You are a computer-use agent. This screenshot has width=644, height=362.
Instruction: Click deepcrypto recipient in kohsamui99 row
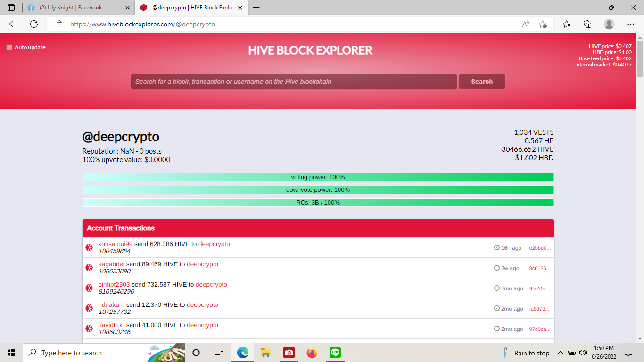[214, 244]
